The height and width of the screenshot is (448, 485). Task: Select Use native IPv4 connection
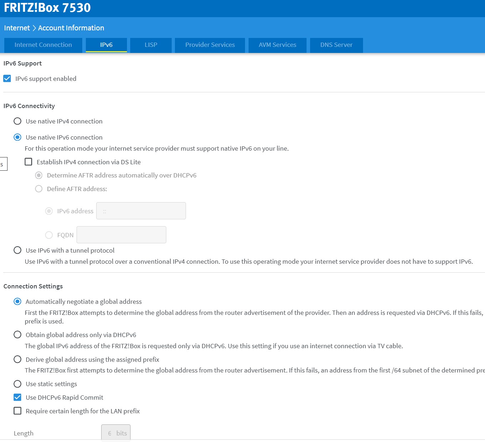coord(18,121)
